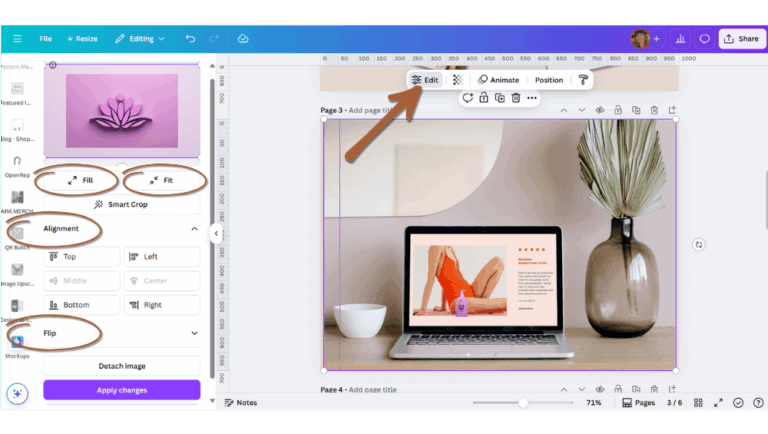This screenshot has width=768, height=434.
Task: Expand the Flip section
Action: pyautogui.click(x=194, y=333)
